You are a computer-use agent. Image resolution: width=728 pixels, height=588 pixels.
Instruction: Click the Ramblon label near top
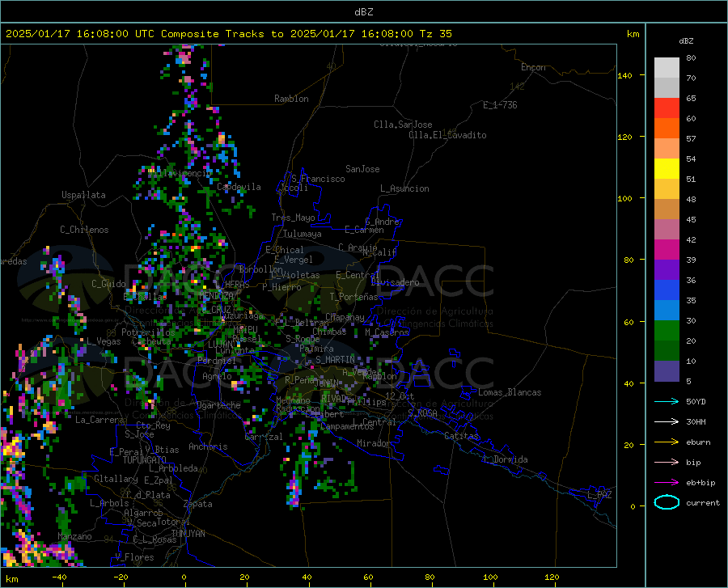(291, 99)
